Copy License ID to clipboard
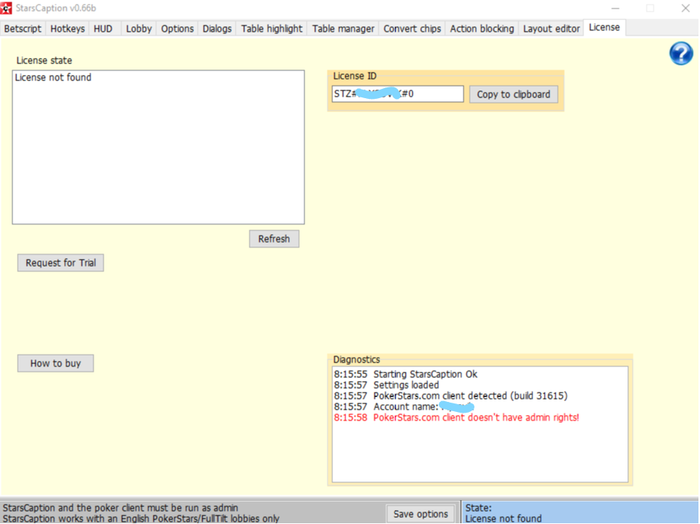The height and width of the screenshot is (524, 700). (513, 94)
